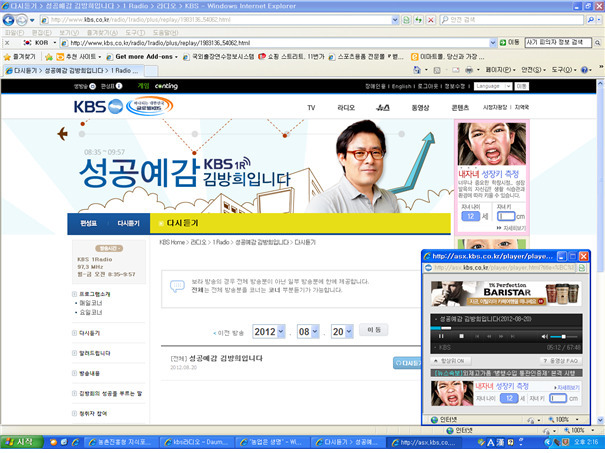Stop page loading with the red X icon
The image size is (605, 453).
(431, 20)
